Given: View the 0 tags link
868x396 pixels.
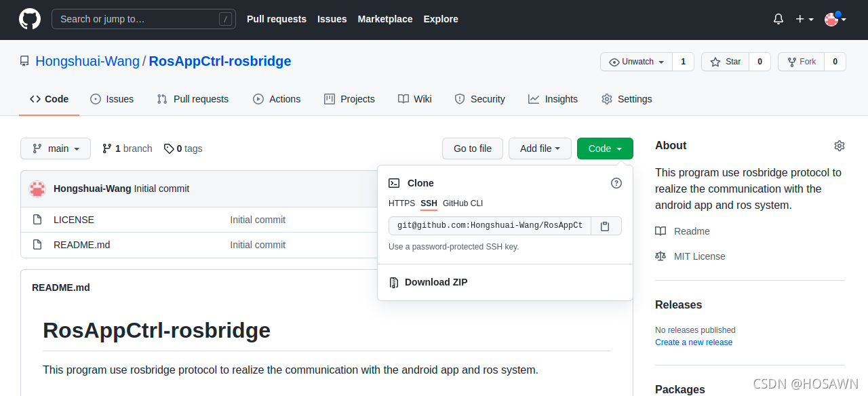Looking at the screenshot, I should (183, 148).
